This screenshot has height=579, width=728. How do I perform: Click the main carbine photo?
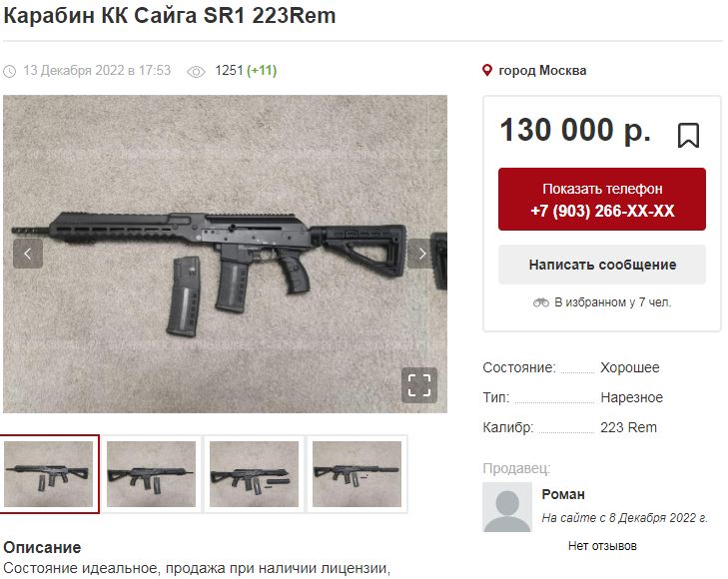(x=225, y=254)
